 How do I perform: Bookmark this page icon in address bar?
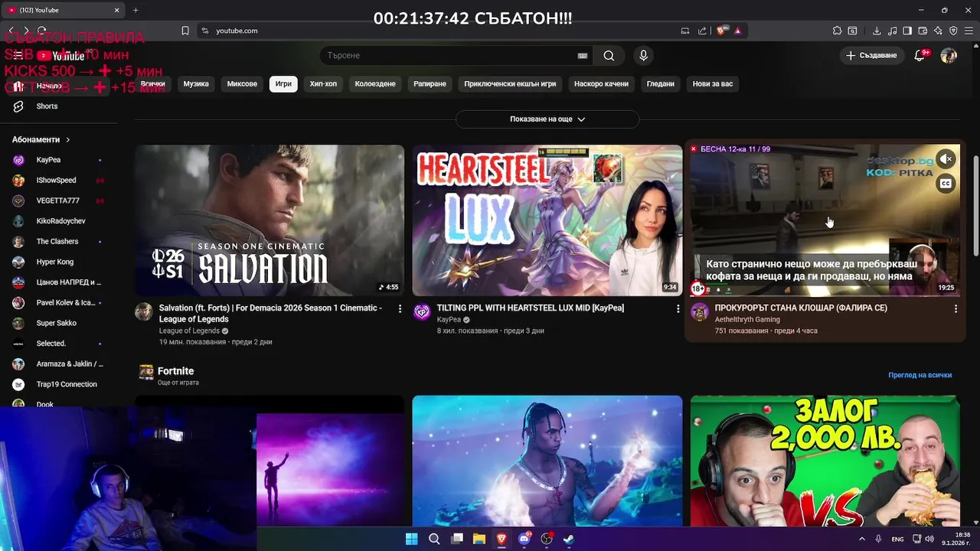click(x=185, y=31)
